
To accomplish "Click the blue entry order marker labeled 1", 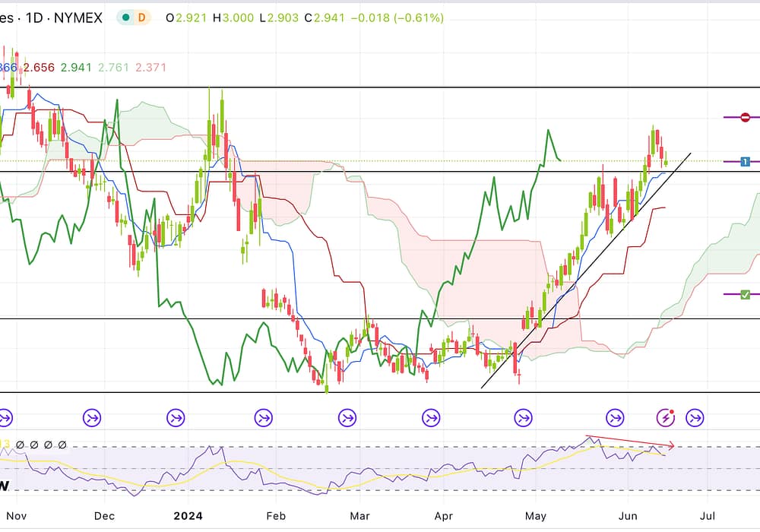I will 745,162.
